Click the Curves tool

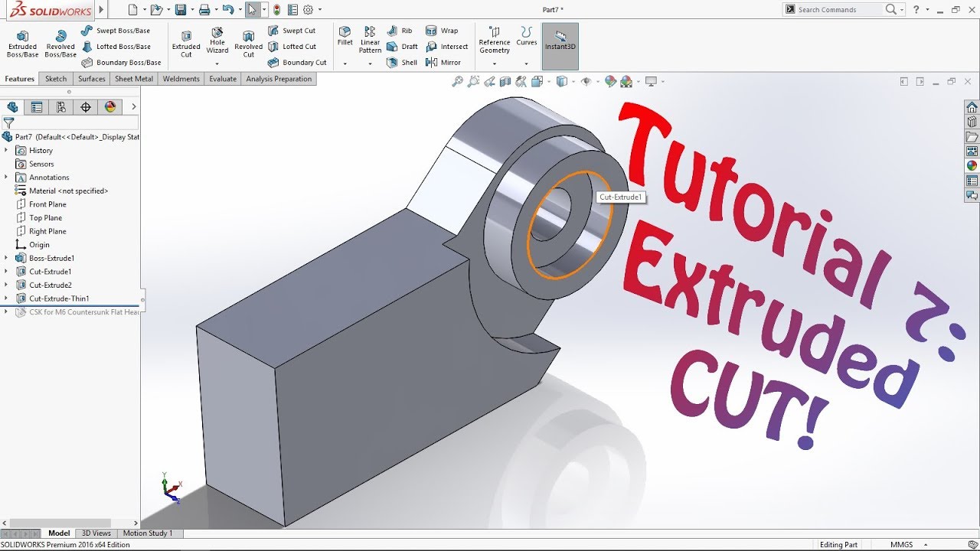point(527,36)
